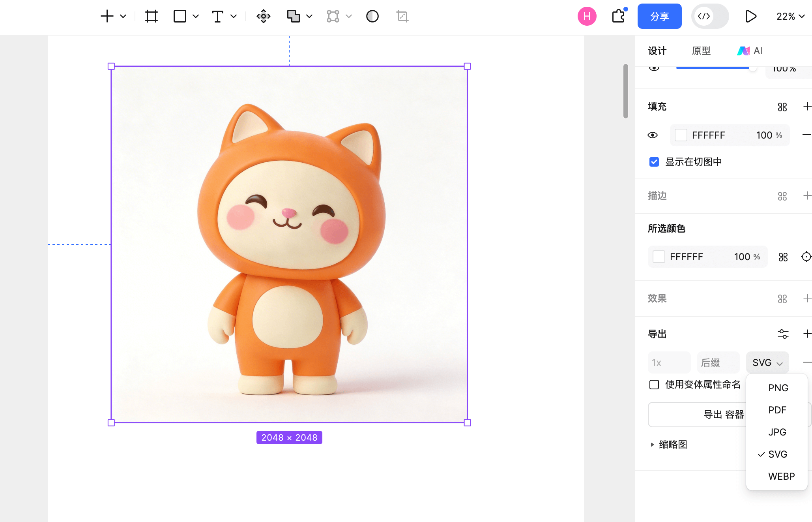The image size is (812, 522).
Task: Click the mask half-circle icon
Action: point(372,16)
